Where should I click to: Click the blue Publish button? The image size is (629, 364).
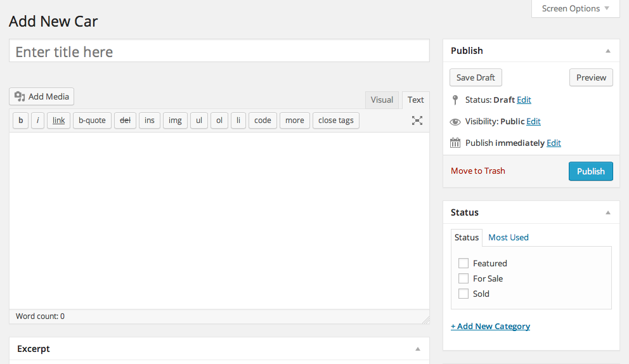coord(590,171)
